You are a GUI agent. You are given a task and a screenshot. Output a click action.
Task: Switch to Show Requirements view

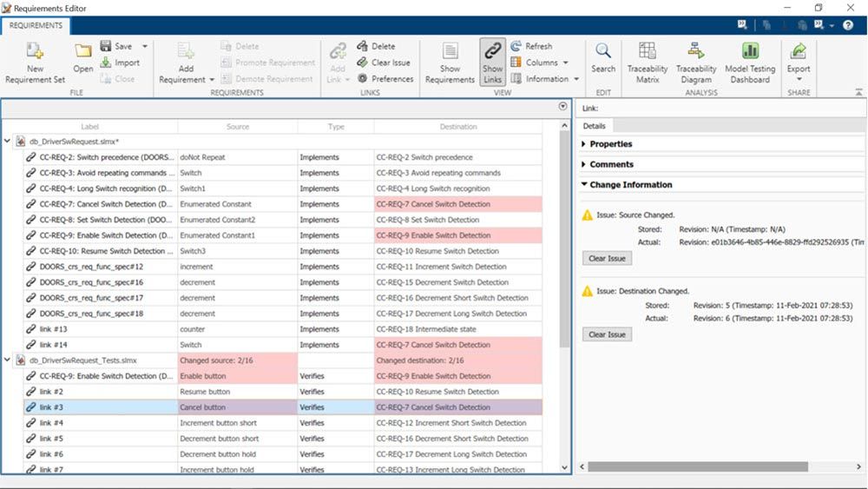450,61
